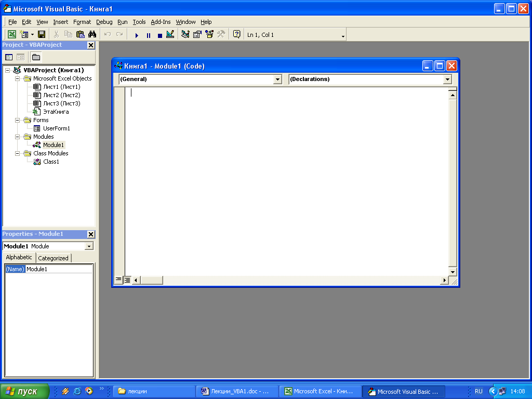Open the Properties Window toolbar icon
This screenshot has height=399, width=532.
click(197, 34)
